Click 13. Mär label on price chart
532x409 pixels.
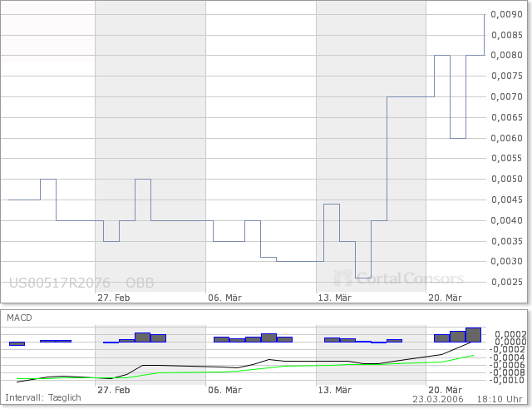(335, 298)
